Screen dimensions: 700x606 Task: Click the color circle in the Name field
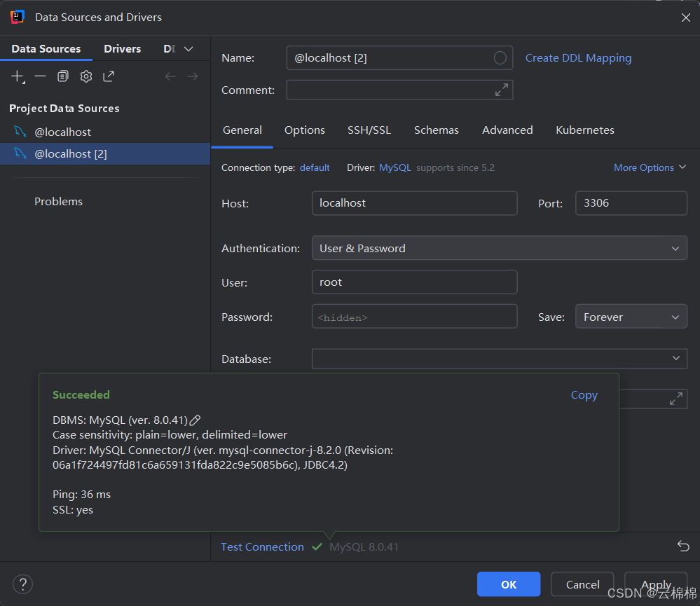click(x=500, y=57)
